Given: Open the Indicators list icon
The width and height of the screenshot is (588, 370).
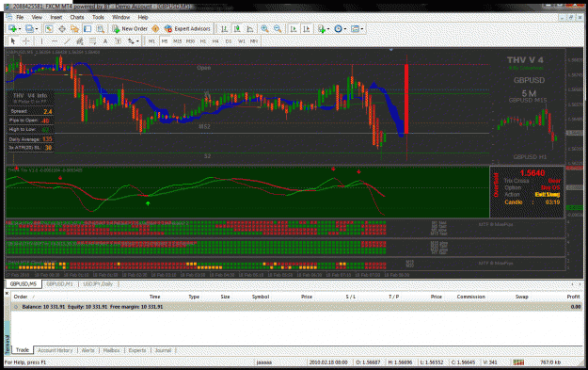Looking at the screenshot, I should [x=322, y=29].
